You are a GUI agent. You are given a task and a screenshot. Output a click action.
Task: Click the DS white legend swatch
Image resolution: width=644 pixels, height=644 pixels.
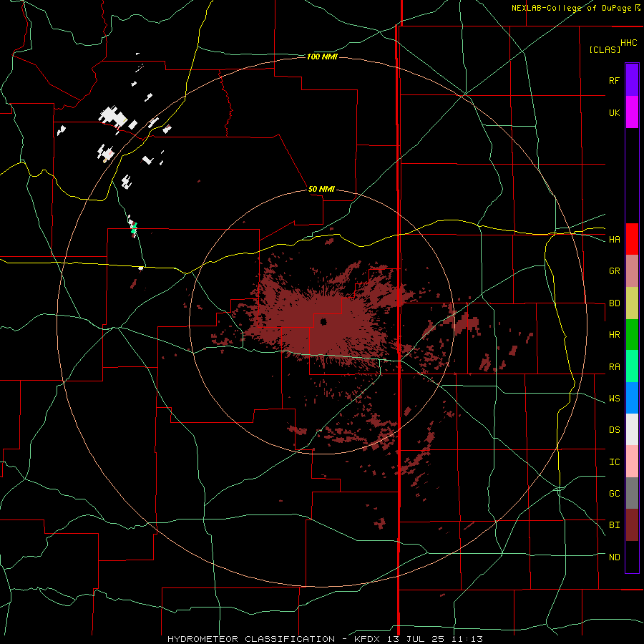coord(632,429)
